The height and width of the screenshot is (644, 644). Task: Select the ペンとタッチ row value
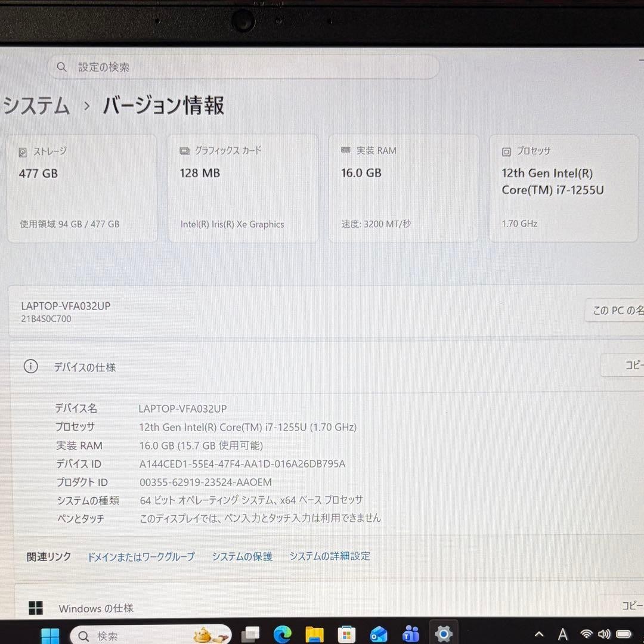[x=261, y=518]
